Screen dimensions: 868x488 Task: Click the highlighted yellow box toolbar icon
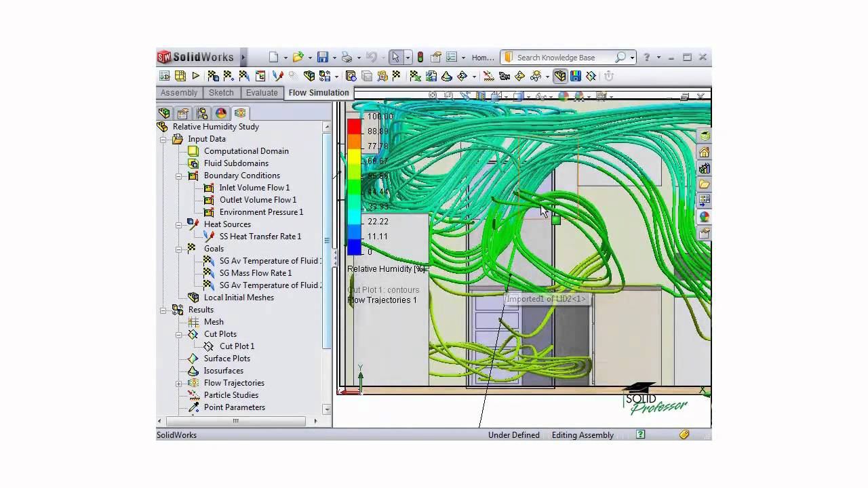coord(560,76)
